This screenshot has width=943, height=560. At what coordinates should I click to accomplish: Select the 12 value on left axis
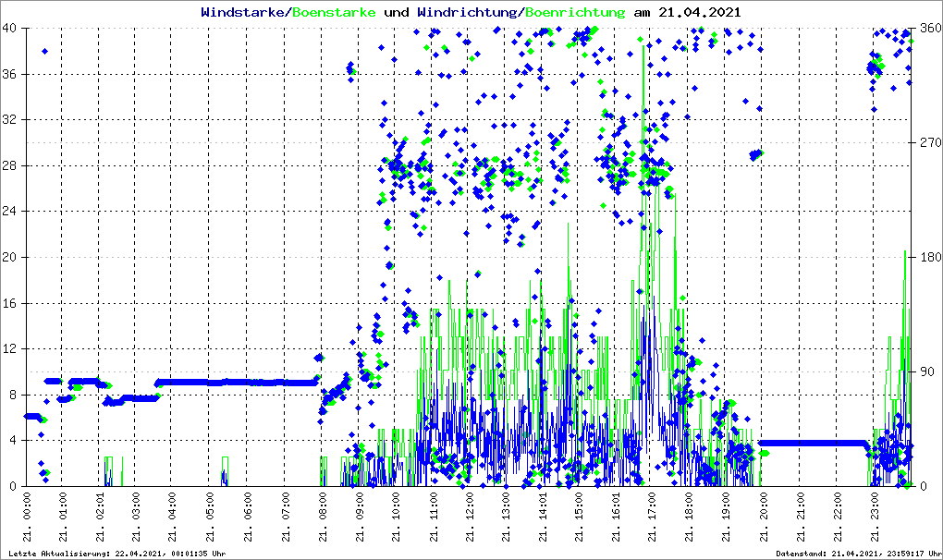(10, 349)
